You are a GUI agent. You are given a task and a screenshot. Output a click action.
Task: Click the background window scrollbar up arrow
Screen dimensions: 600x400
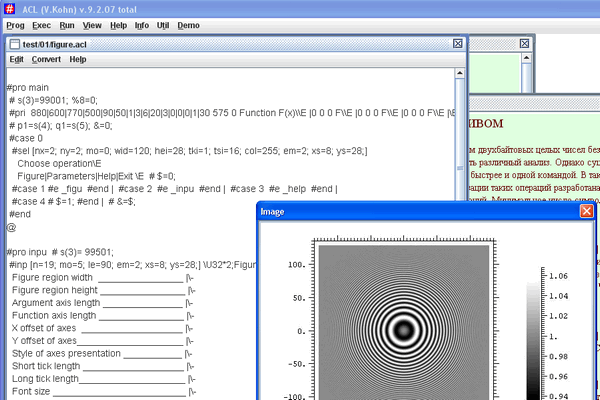(x=527, y=58)
